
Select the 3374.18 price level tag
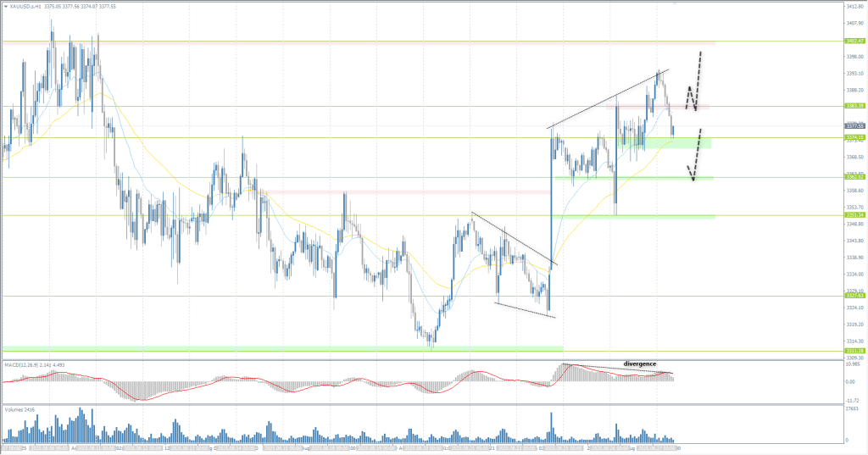pyautogui.click(x=854, y=137)
